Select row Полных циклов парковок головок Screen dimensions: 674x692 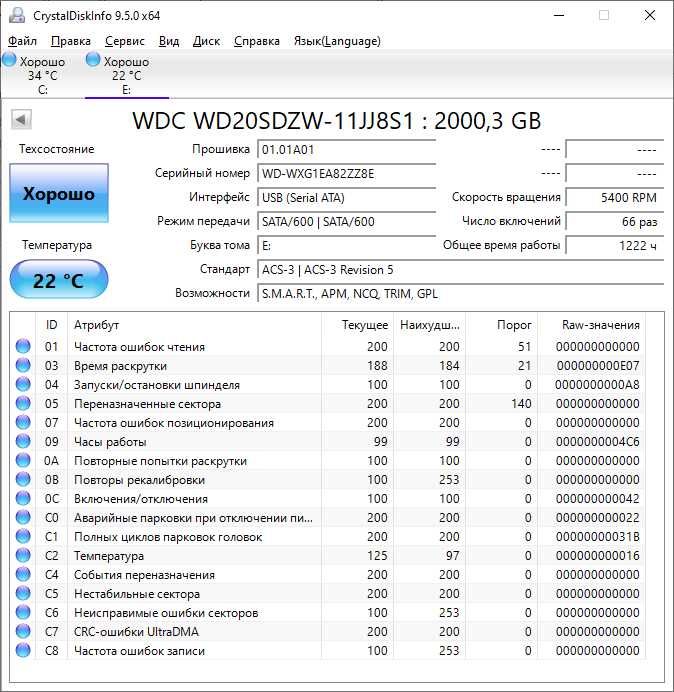point(328,536)
